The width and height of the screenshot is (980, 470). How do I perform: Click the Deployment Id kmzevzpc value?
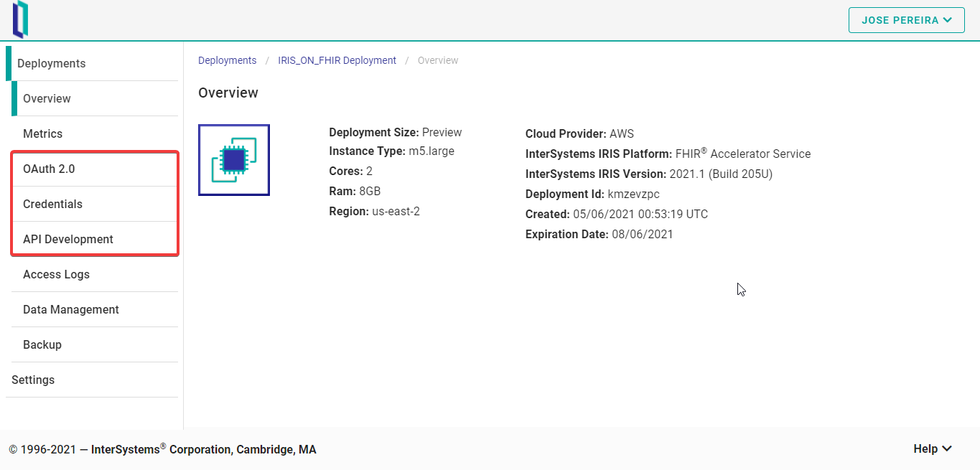tap(592, 194)
